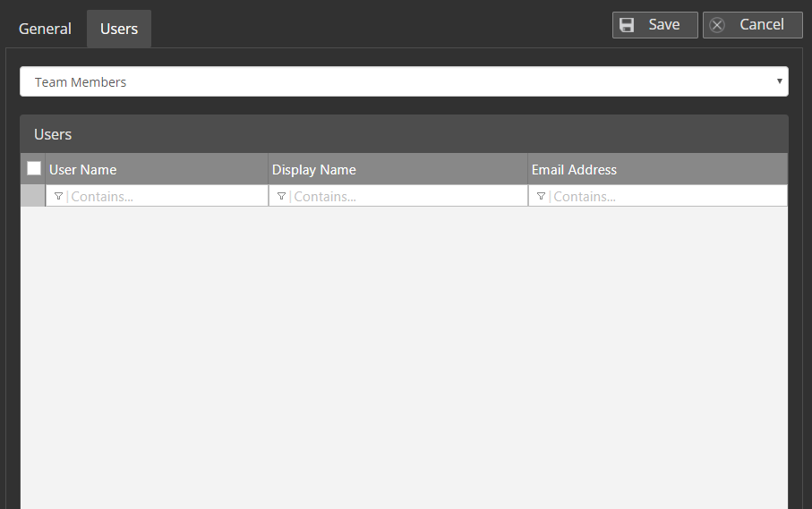812x509 pixels.
Task: Click the Cancel button
Action: click(752, 25)
